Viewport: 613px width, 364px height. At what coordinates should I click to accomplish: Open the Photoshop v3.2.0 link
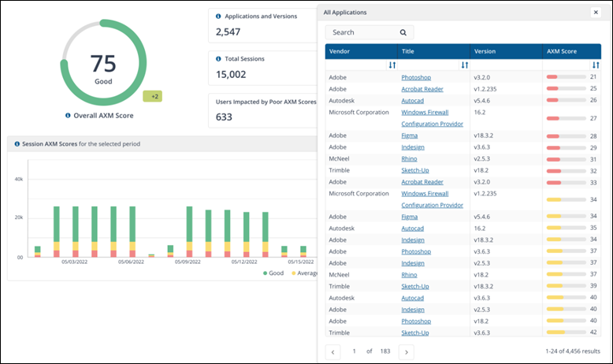coord(415,77)
